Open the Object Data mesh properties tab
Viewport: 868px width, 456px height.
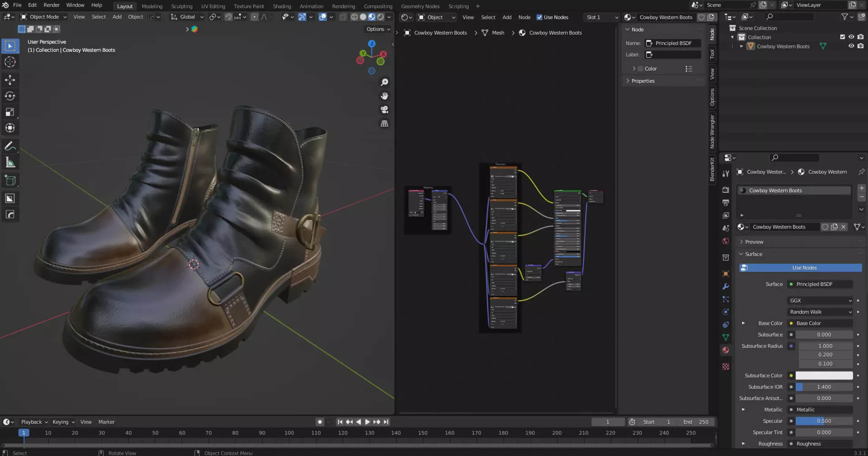[x=726, y=337]
